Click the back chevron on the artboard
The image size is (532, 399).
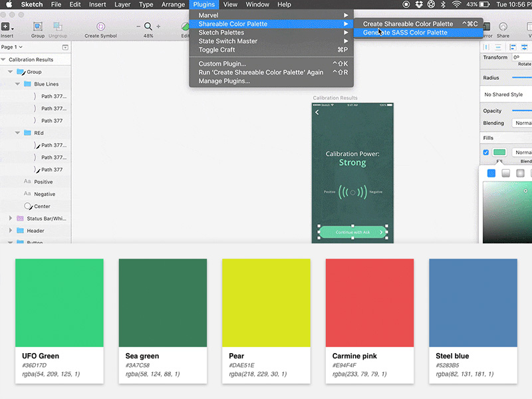(x=317, y=112)
